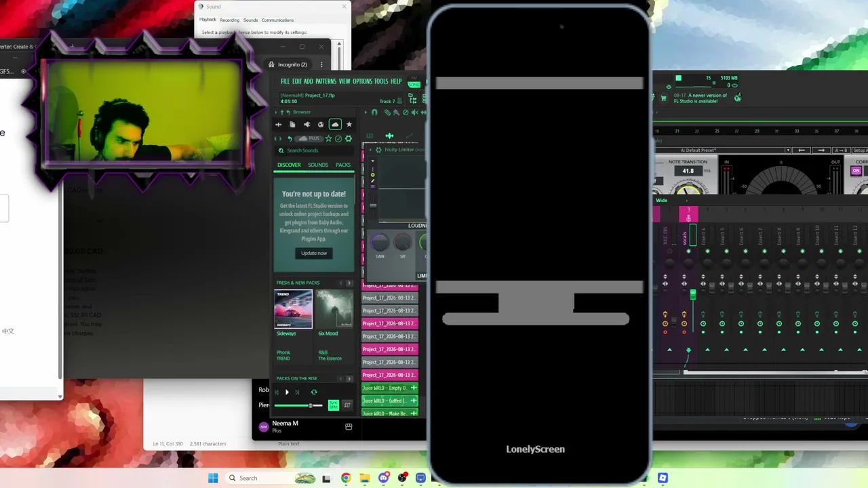The width and height of the screenshot is (868, 488).
Task: Toggle the Sync BPM button
Action: [334, 405]
